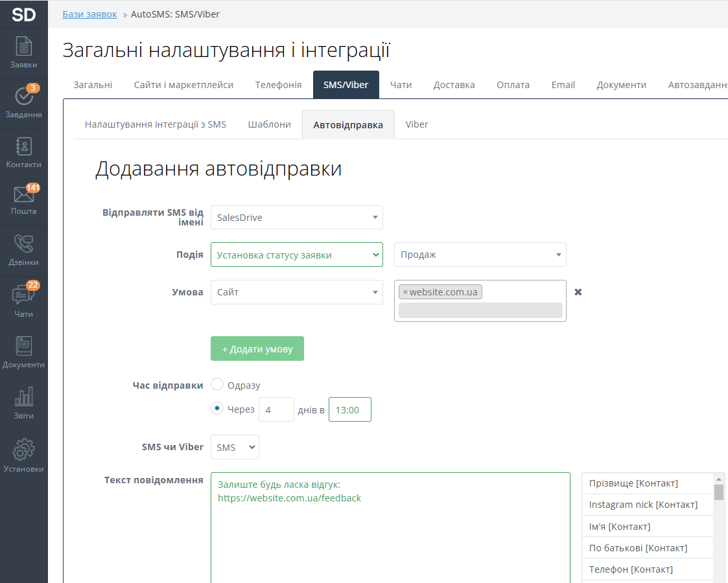Open the Установка статусу заявки dropdown

pyautogui.click(x=296, y=255)
